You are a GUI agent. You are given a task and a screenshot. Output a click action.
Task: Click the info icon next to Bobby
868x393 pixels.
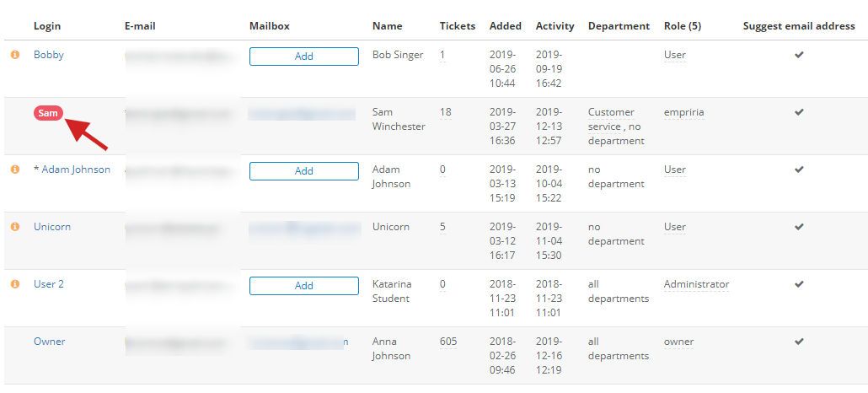coord(14,55)
